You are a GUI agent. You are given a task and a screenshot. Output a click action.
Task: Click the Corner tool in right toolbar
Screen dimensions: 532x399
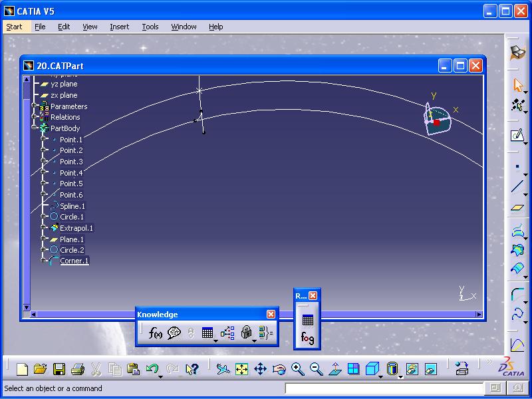coord(517,293)
